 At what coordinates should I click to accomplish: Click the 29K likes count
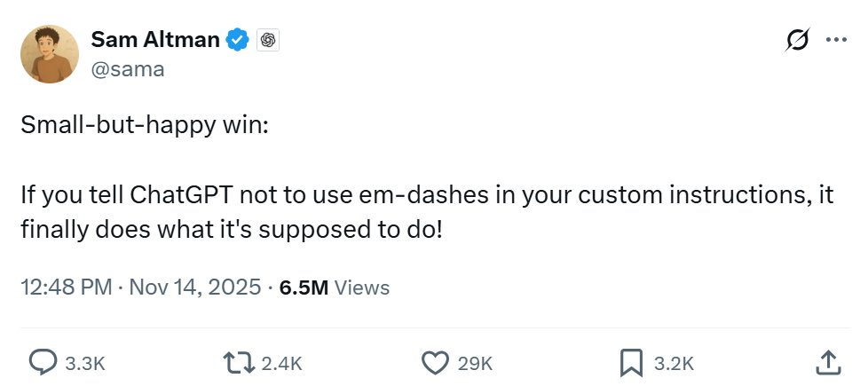(474, 363)
